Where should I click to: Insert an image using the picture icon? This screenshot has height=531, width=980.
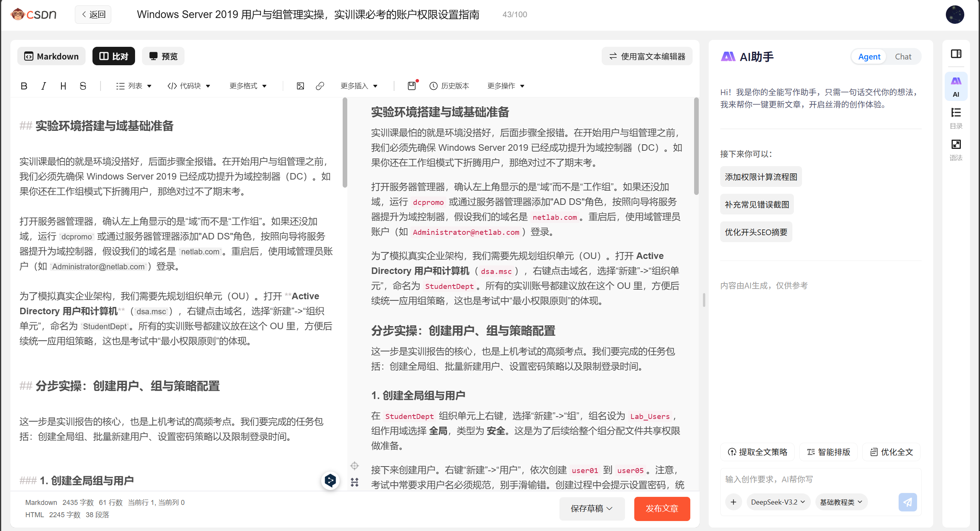click(300, 86)
